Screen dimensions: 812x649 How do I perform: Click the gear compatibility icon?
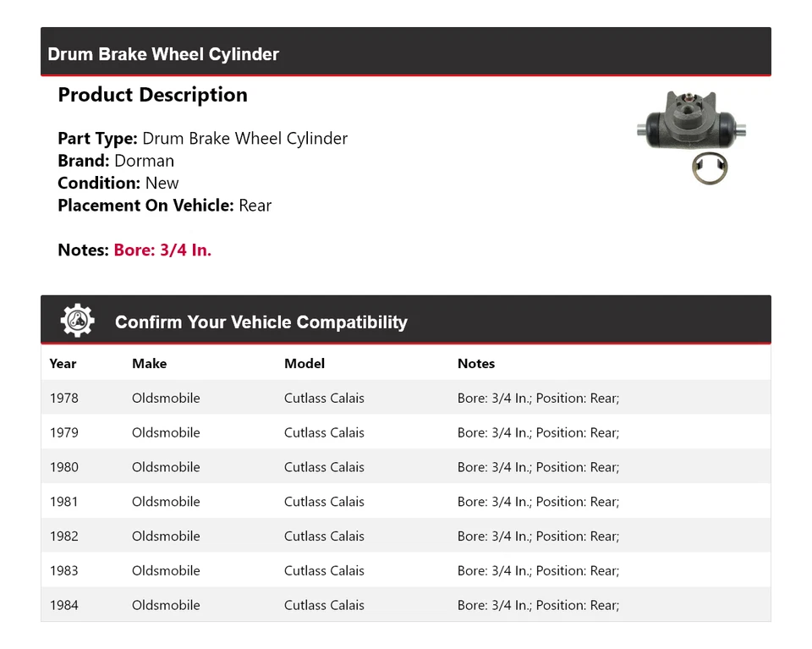pos(77,321)
